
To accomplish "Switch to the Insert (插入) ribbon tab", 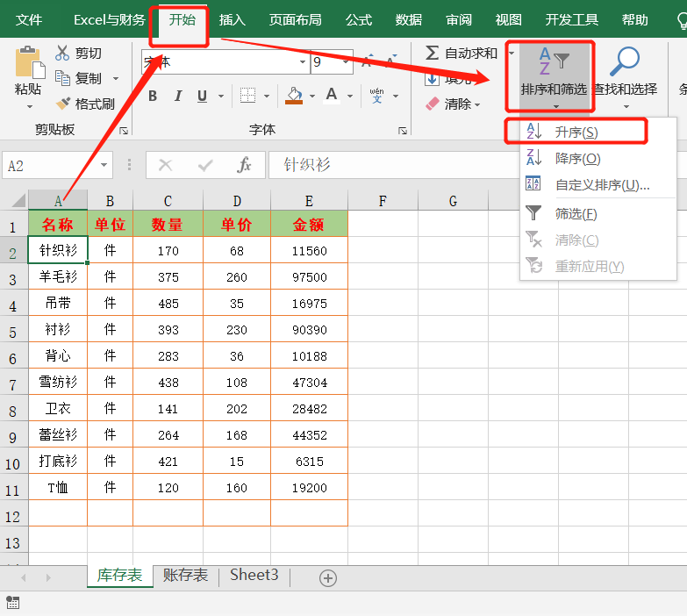I will coord(233,19).
